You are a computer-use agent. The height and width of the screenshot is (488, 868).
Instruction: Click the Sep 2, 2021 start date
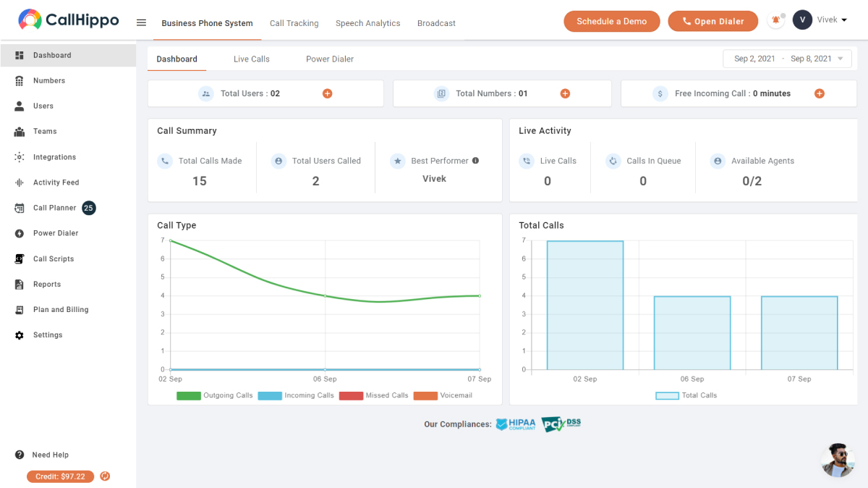click(x=754, y=59)
